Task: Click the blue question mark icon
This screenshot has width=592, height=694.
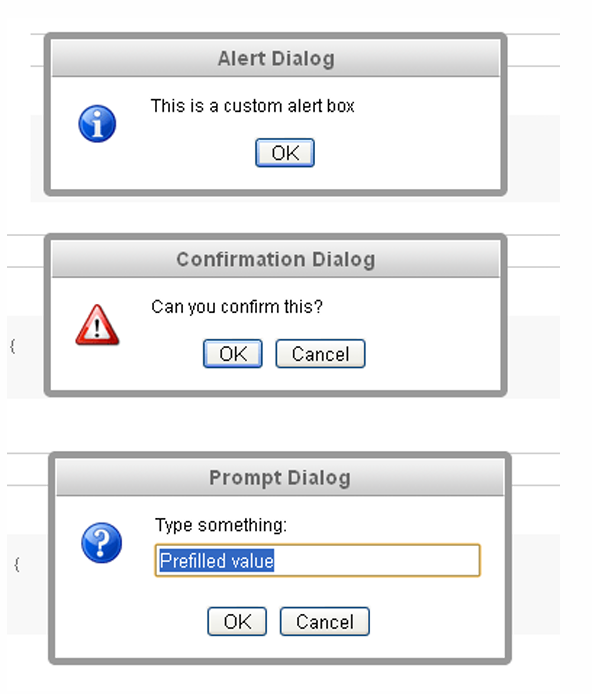Action: [101, 543]
